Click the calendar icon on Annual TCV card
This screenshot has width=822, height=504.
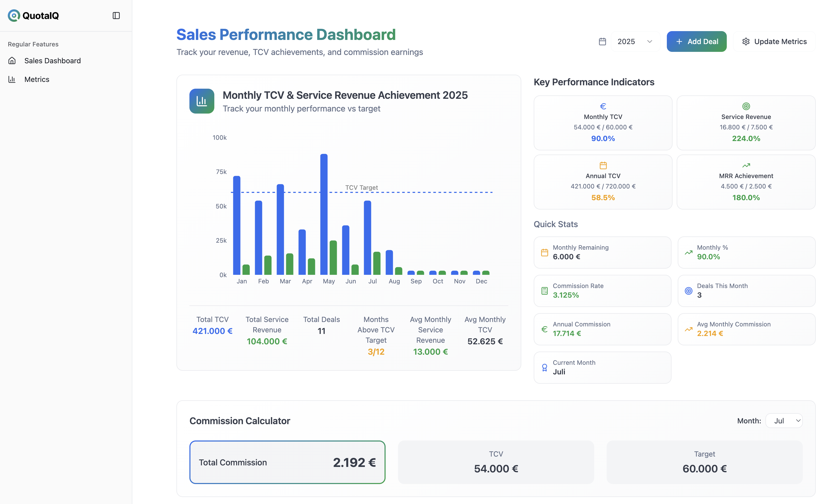click(603, 165)
